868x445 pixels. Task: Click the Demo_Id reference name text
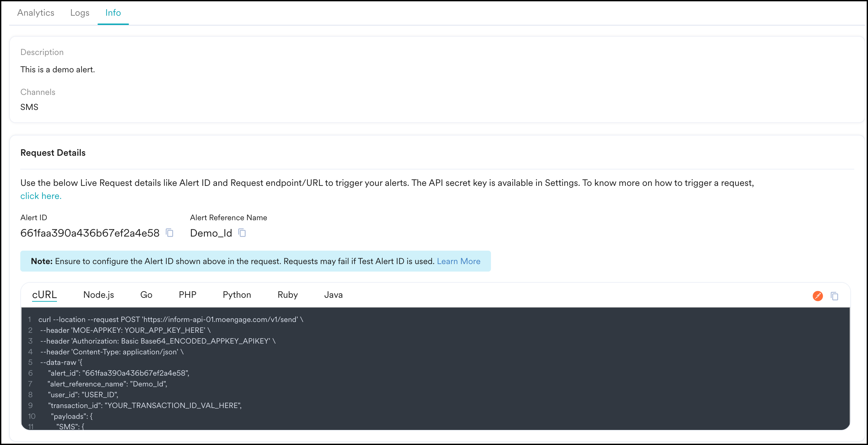[x=211, y=233]
